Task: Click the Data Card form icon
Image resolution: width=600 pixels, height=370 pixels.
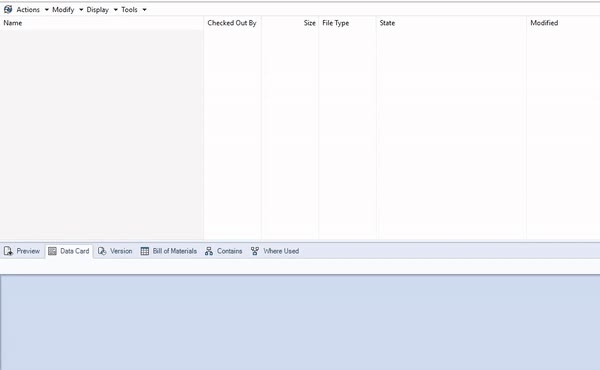Action: [52, 251]
